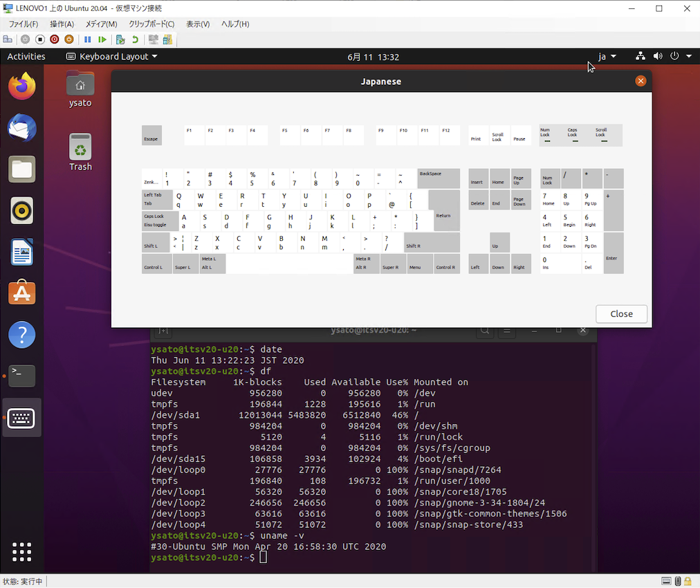Open Ubuntu Software from the dock

(x=22, y=293)
